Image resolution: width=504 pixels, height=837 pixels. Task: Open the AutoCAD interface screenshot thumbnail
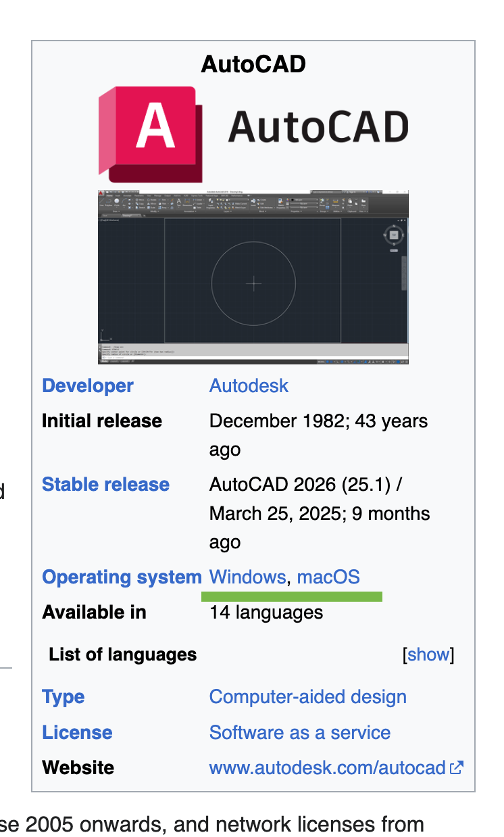253,277
